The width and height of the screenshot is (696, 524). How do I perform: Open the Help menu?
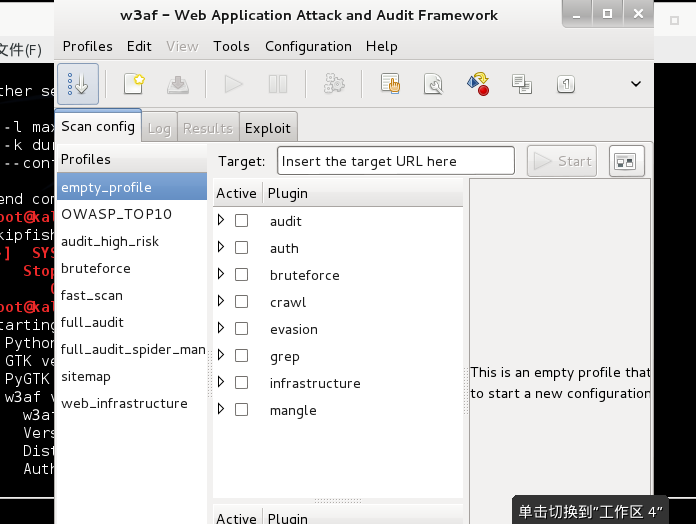(x=382, y=46)
